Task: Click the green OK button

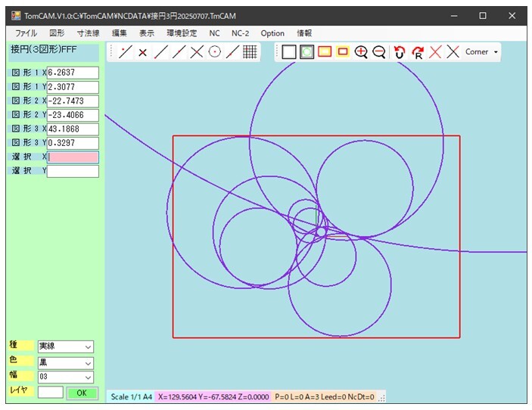Action: tap(82, 393)
